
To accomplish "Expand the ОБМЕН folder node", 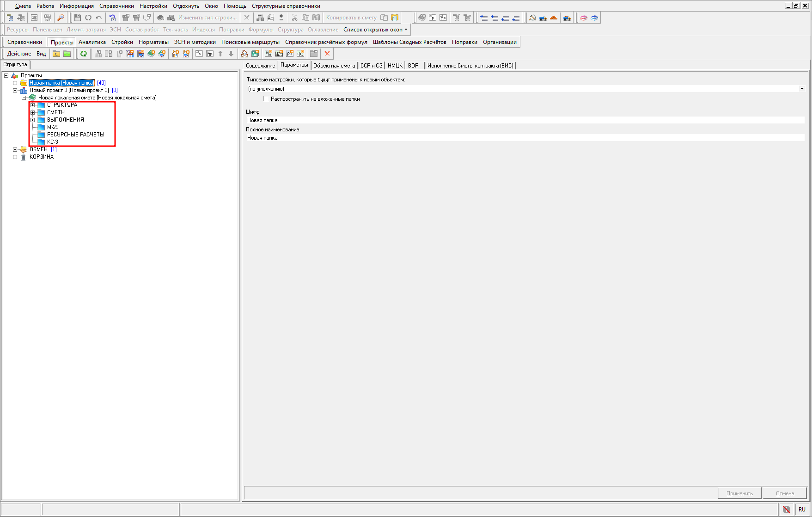I will 15,149.
